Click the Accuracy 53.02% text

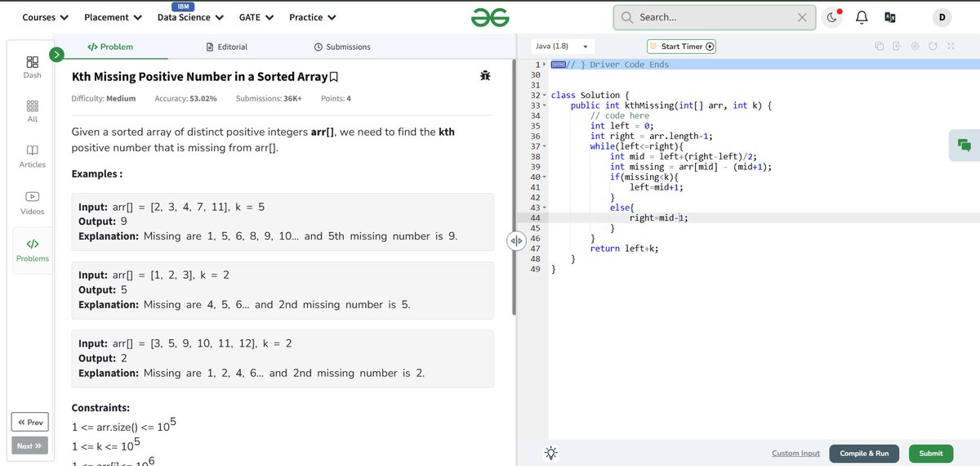pos(185,99)
